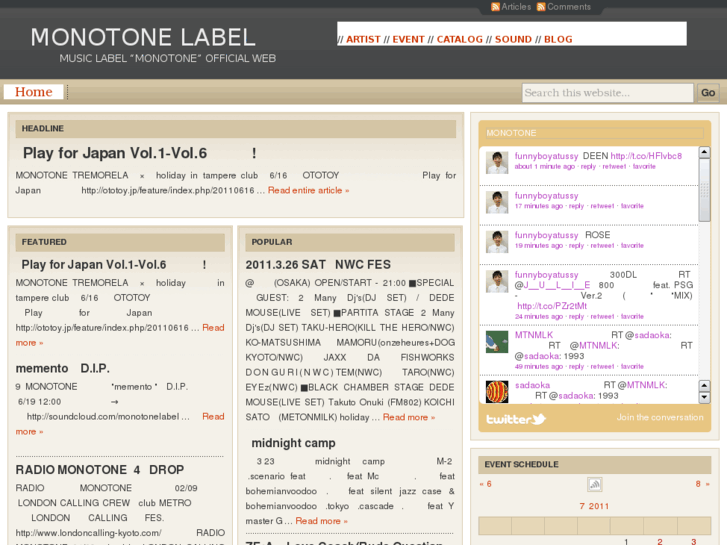Click Read more under NWC FES post
The height and width of the screenshot is (545, 727).
click(408, 417)
